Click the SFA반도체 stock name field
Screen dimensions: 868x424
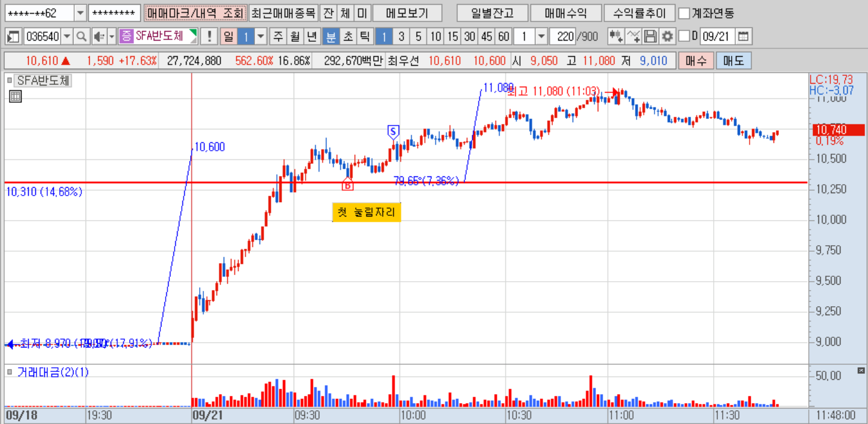pos(159,36)
